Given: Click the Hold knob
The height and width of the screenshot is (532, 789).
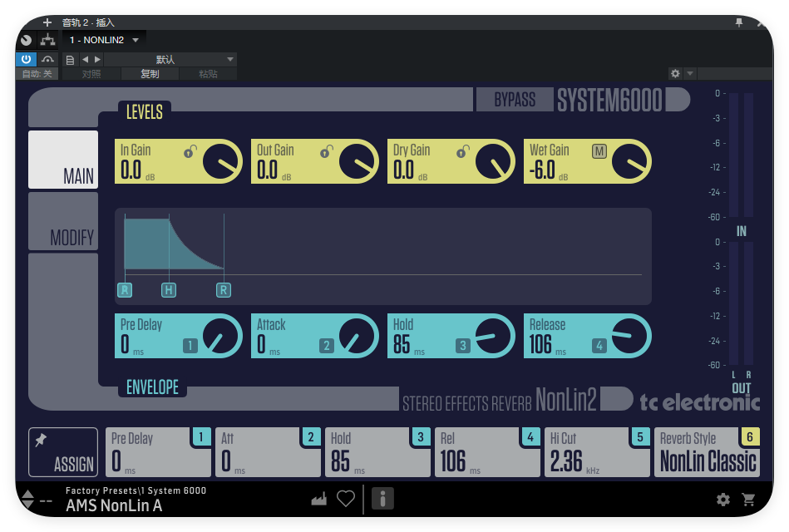Looking at the screenshot, I should 494,336.
